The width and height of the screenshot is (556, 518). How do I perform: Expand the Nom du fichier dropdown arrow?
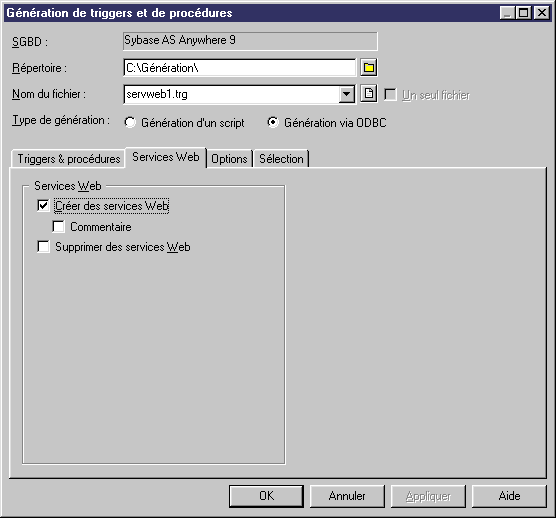346,94
